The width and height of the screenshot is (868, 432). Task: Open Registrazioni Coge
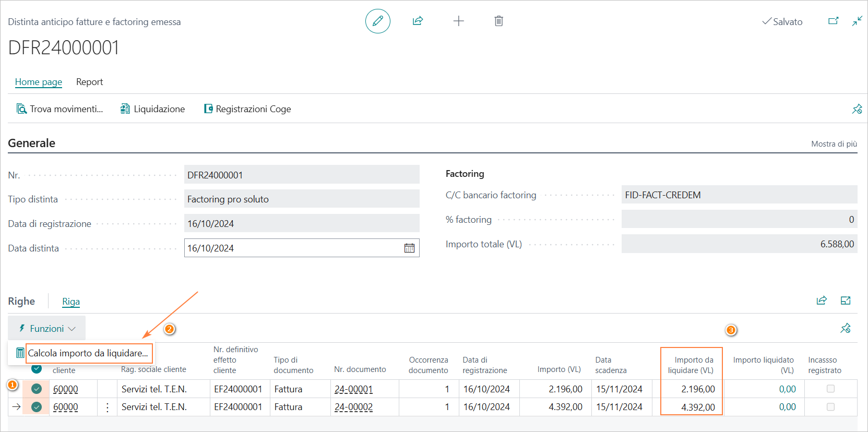(247, 109)
